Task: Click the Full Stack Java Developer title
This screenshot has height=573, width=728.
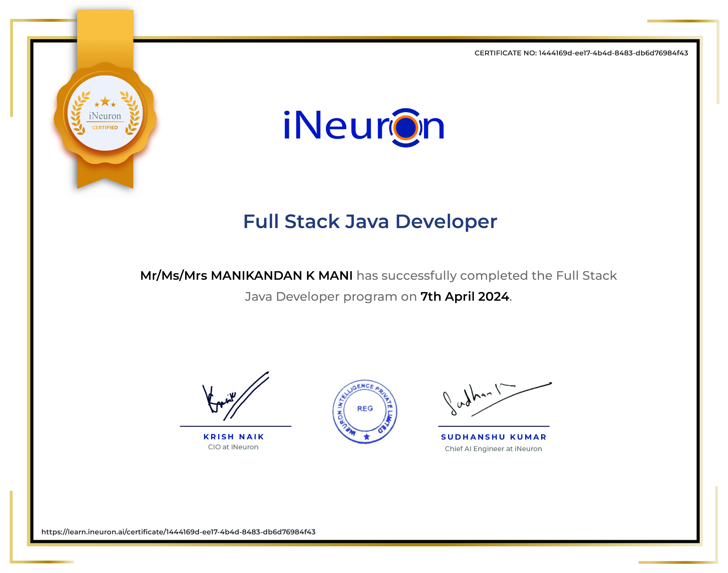Action: coord(370,221)
